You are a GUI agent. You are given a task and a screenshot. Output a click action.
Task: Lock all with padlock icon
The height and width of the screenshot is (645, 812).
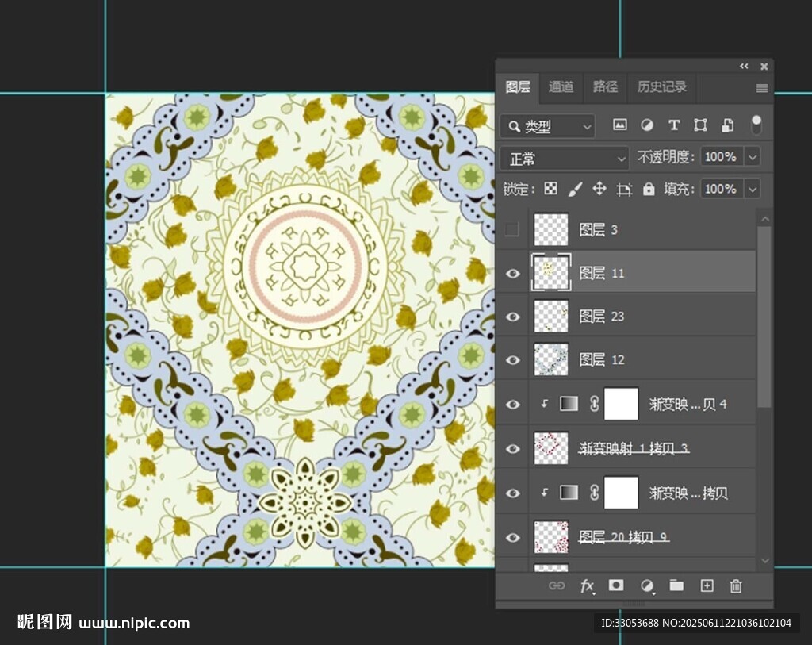tap(649, 189)
